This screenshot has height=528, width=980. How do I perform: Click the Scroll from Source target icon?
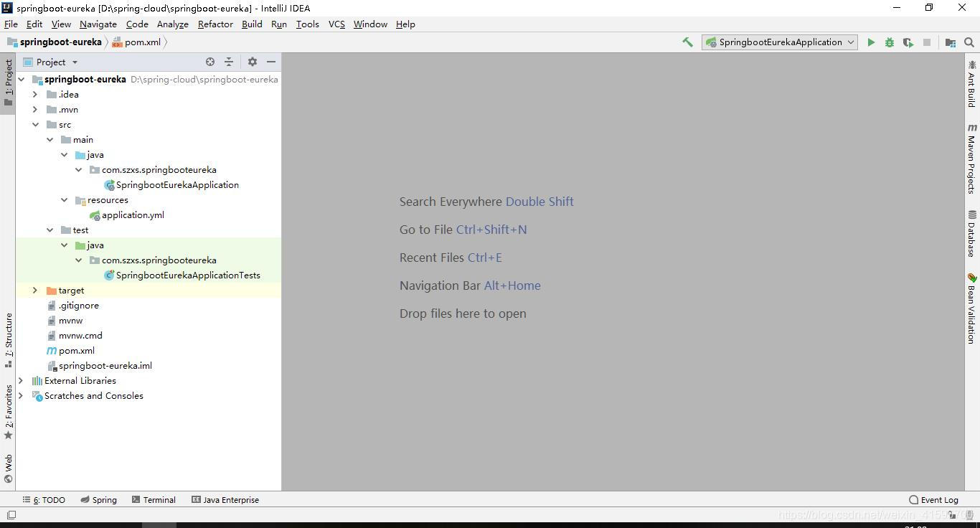[210, 62]
